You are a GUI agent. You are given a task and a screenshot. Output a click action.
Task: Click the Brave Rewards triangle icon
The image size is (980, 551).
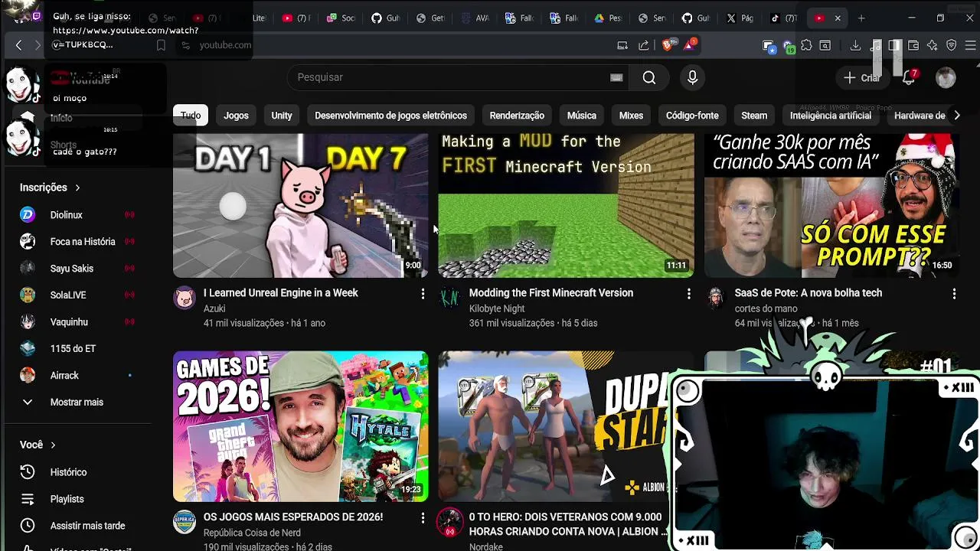tap(689, 45)
